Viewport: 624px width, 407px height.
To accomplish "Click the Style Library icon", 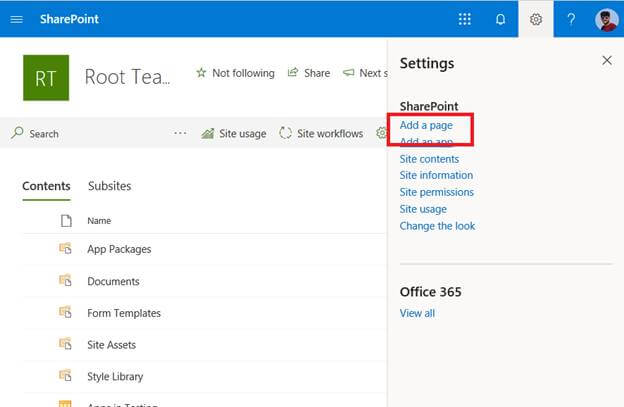I will [65, 376].
